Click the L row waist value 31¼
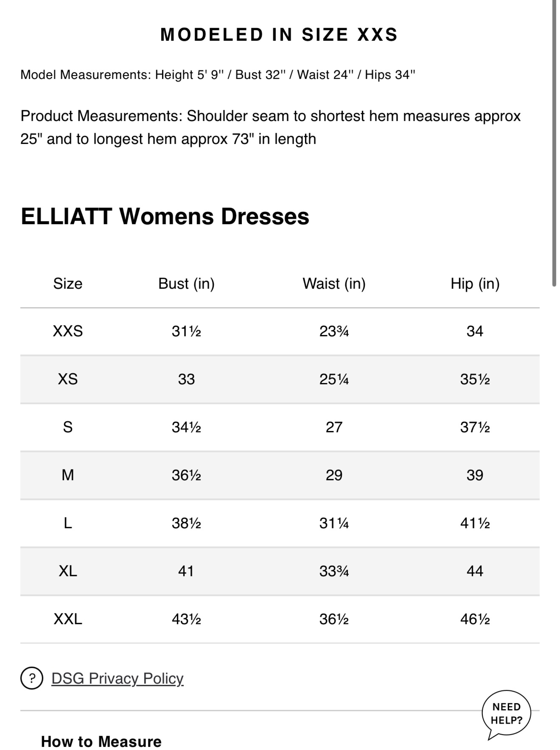The width and height of the screenshot is (560, 750). 334,523
